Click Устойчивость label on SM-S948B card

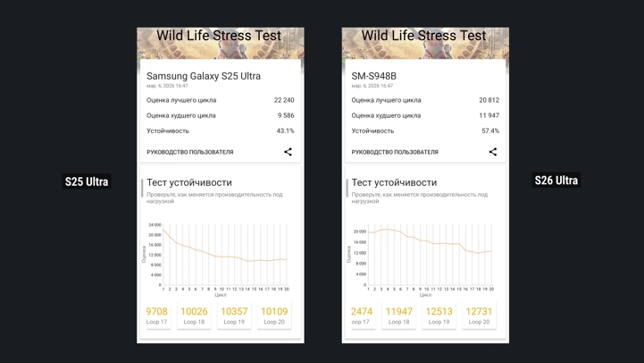tap(372, 131)
